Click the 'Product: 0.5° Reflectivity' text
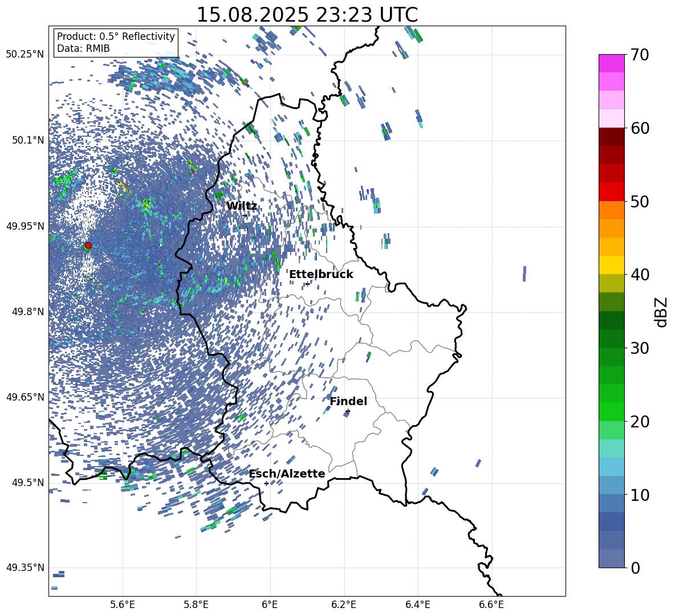The image size is (675, 616). 116,36
